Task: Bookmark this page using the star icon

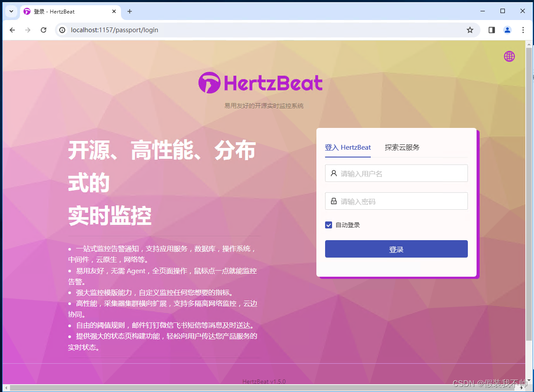Action: click(x=470, y=30)
